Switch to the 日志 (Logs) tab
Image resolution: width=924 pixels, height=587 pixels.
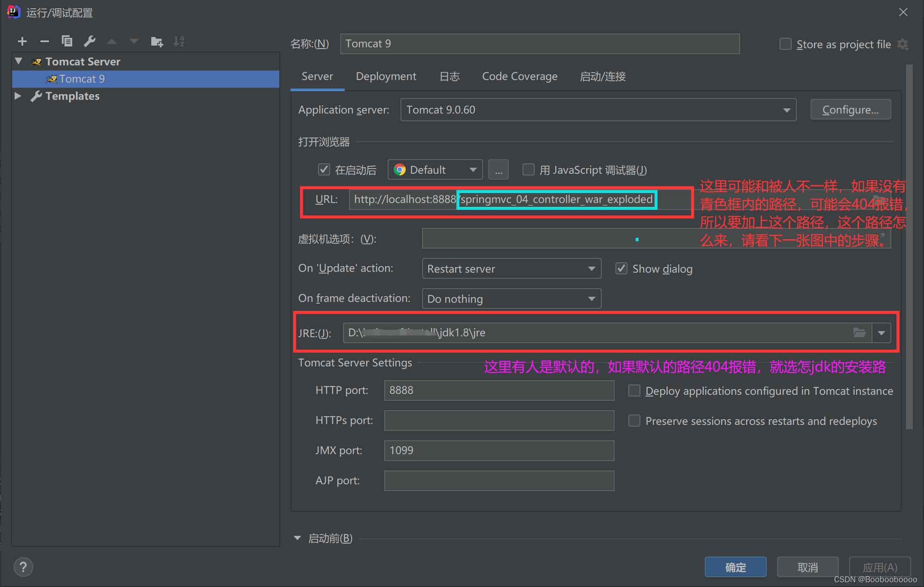(450, 77)
